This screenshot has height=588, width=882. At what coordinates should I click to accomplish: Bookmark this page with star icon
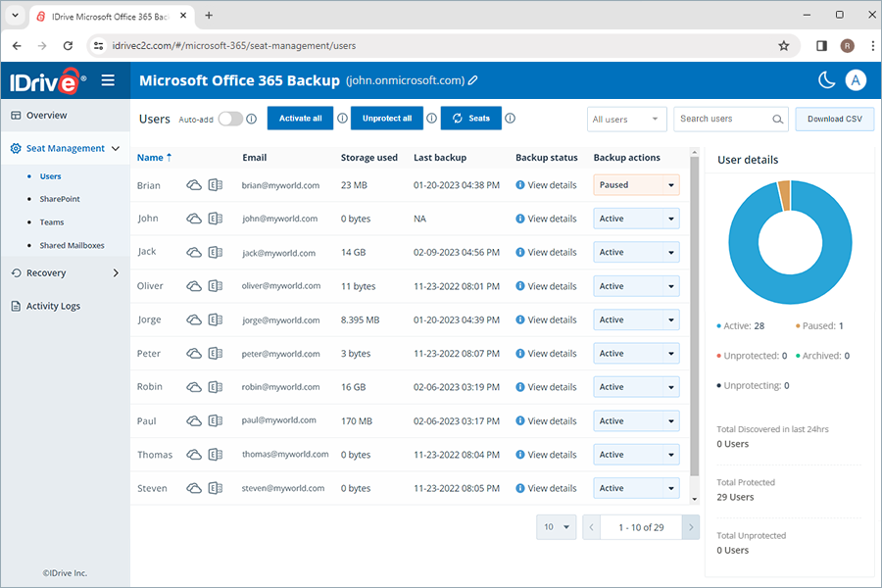[x=784, y=46]
